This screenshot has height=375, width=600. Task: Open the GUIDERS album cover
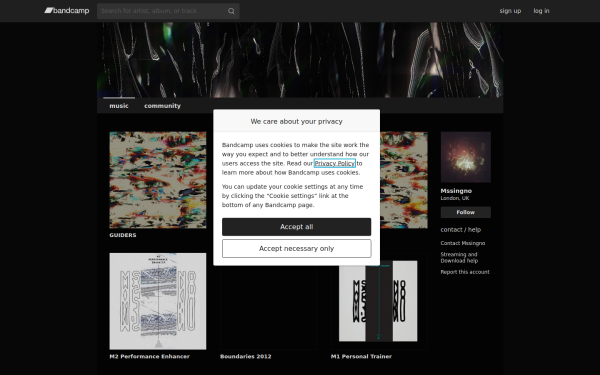click(158, 180)
